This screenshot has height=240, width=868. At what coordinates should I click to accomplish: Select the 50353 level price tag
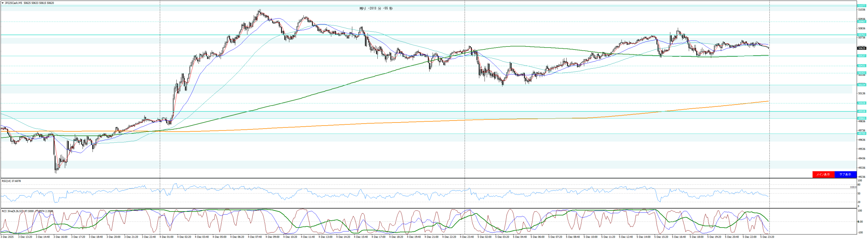click(x=861, y=73)
